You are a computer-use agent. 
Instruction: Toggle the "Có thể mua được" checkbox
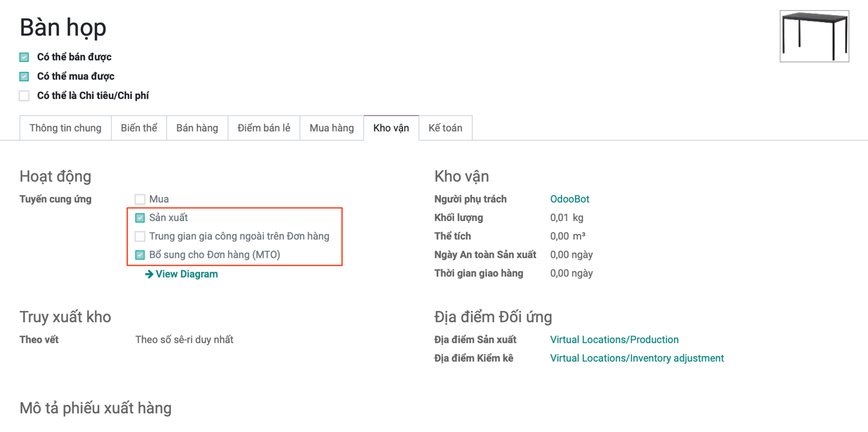24,77
